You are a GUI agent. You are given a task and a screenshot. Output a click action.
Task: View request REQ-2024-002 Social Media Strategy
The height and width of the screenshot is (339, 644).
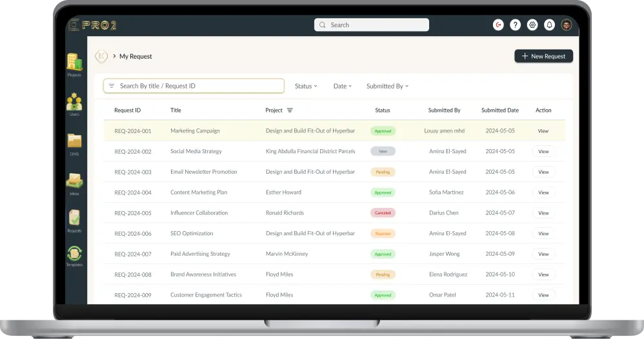[543, 152]
